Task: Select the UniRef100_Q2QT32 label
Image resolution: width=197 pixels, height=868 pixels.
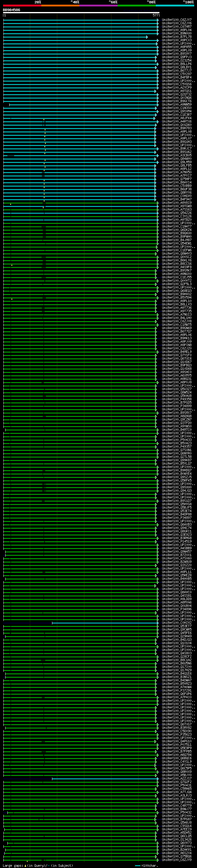Action: click(176, 94)
